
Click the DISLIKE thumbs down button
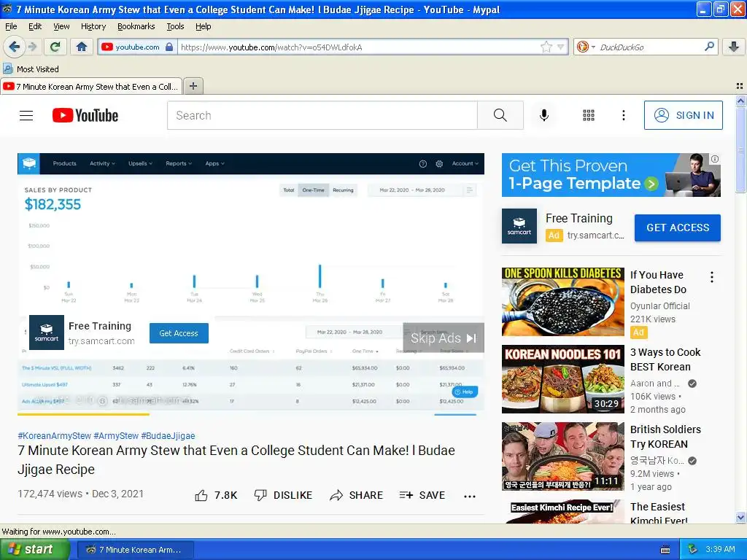283,495
